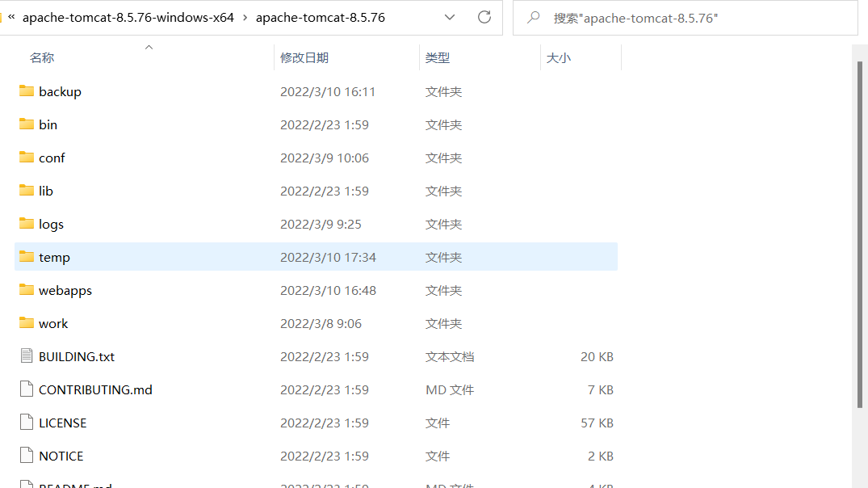868x488 pixels.
Task: Select the lib folder name
Action: [46, 191]
